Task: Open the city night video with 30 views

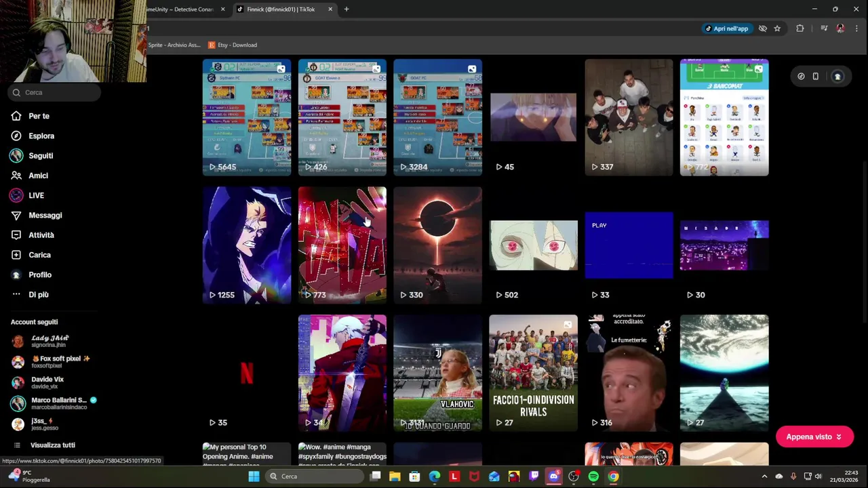Action: click(x=724, y=245)
